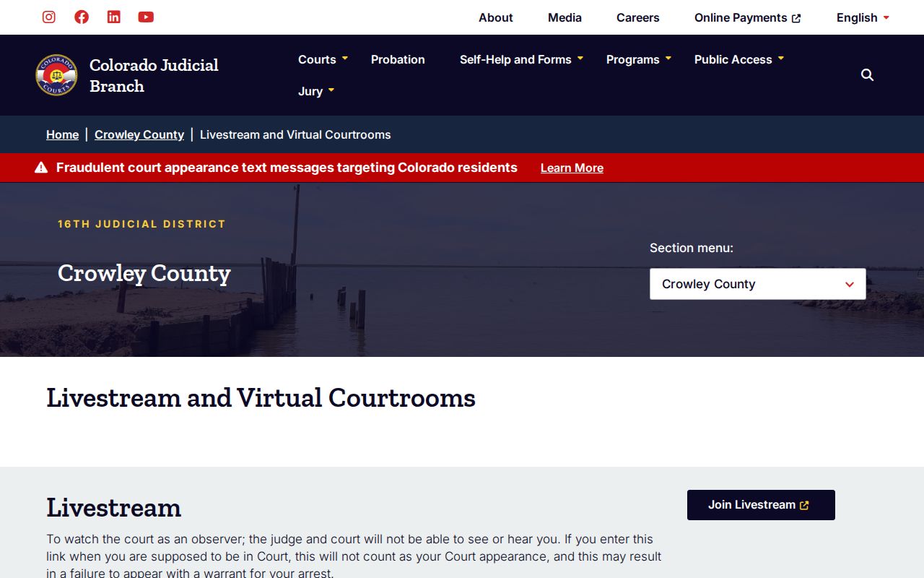
Task: Click the Fraudulent court appearance alert text
Action: [287, 168]
